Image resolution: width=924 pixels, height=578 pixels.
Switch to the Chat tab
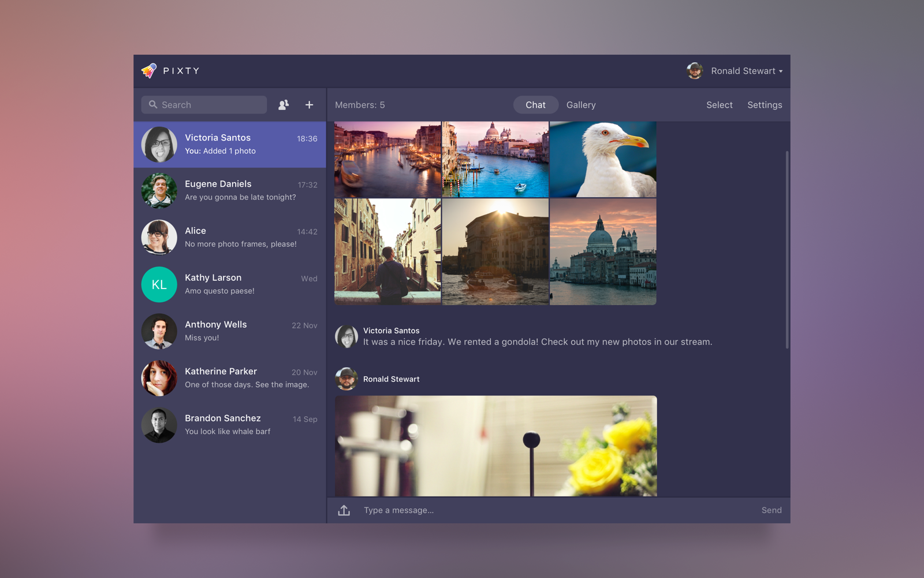(x=535, y=105)
